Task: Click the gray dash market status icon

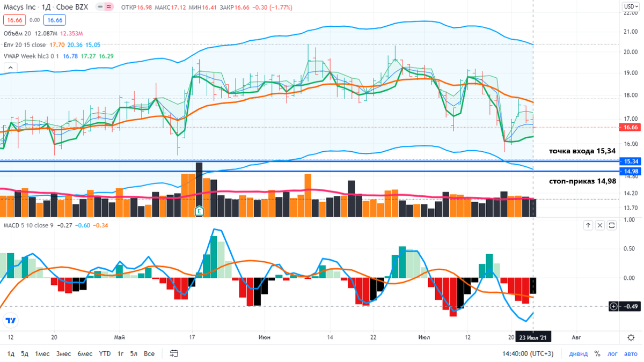Action: (x=100, y=7)
